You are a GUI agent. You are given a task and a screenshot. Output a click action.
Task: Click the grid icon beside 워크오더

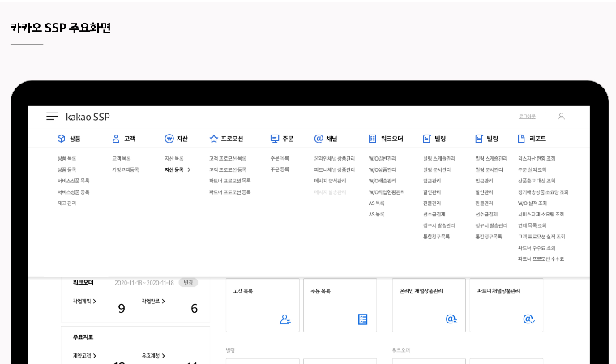pyautogui.click(x=372, y=139)
